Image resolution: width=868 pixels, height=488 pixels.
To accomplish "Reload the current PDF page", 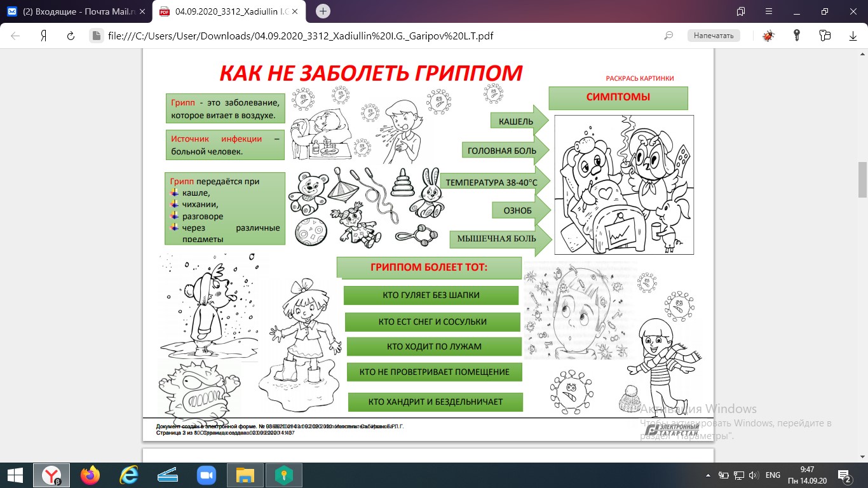I will tap(71, 36).
